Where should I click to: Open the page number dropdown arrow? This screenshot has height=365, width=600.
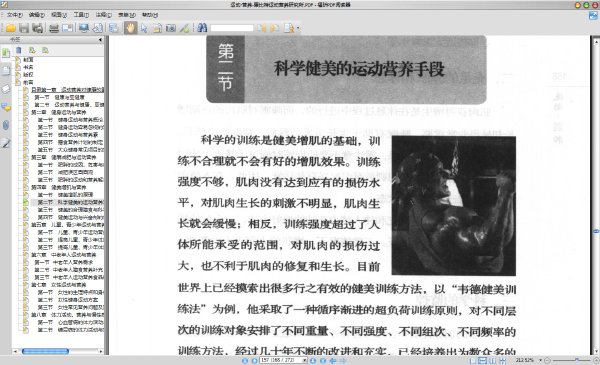tap(305, 360)
